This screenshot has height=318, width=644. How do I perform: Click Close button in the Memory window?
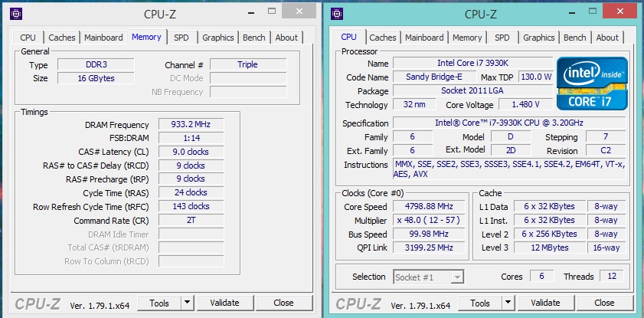(283, 303)
